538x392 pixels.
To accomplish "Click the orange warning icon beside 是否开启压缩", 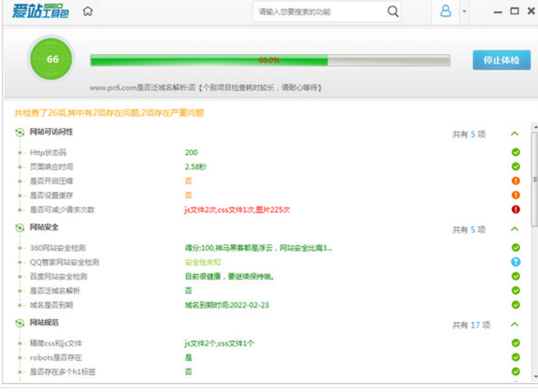I will pyautogui.click(x=516, y=181).
